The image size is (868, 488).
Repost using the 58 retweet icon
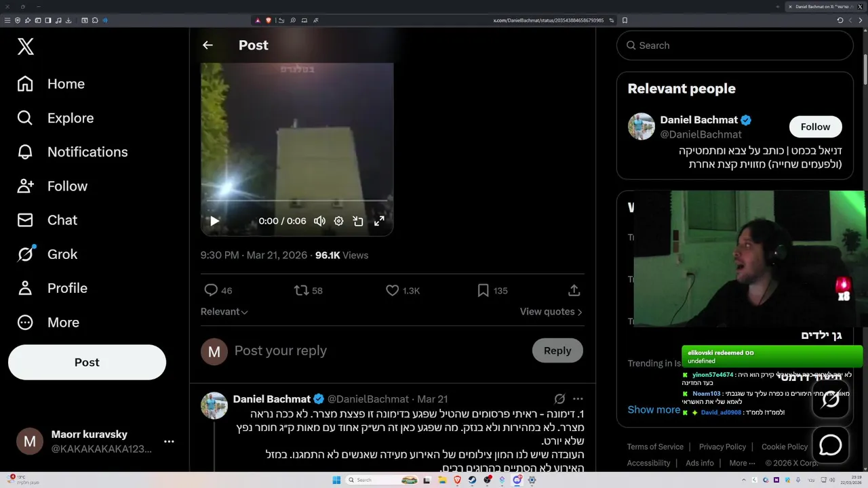click(x=308, y=290)
